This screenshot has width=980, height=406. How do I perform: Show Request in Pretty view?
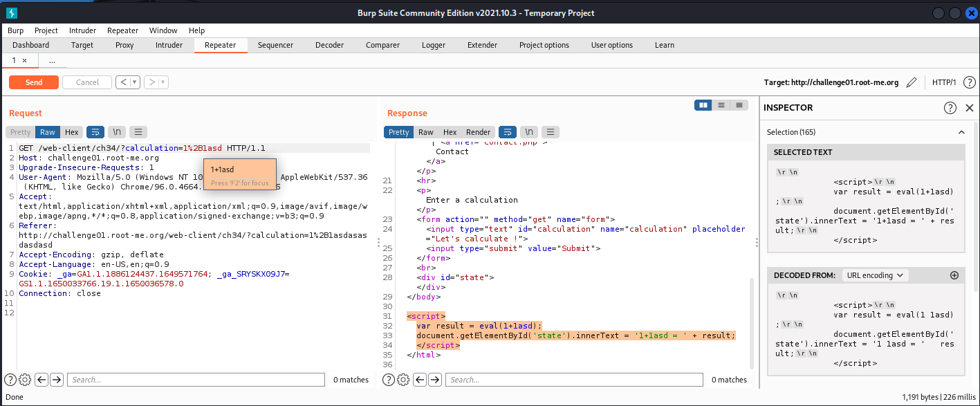coord(21,132)
